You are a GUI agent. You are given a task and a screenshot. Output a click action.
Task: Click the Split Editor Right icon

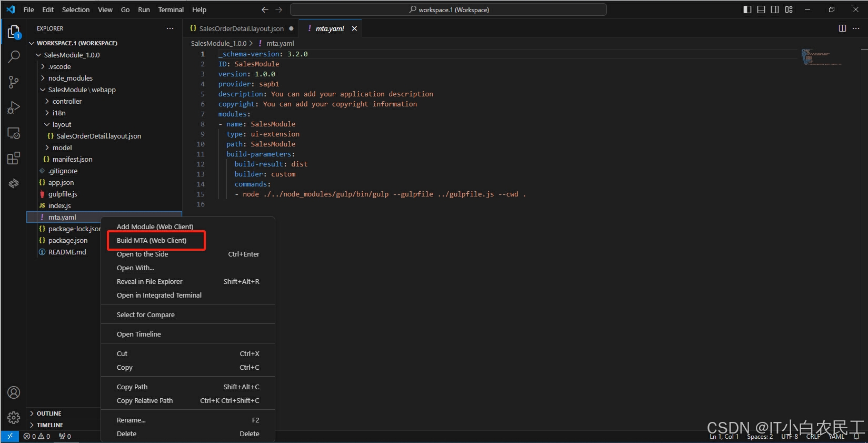(842, 28)
